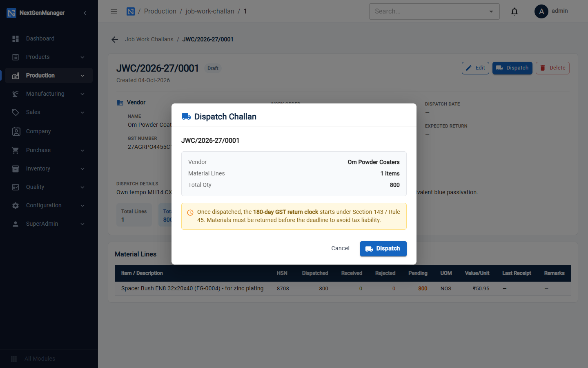Viewport: 588px width, 368px height.
Task: Click the Dispatch button in the page header
Action: coord(512,68)
